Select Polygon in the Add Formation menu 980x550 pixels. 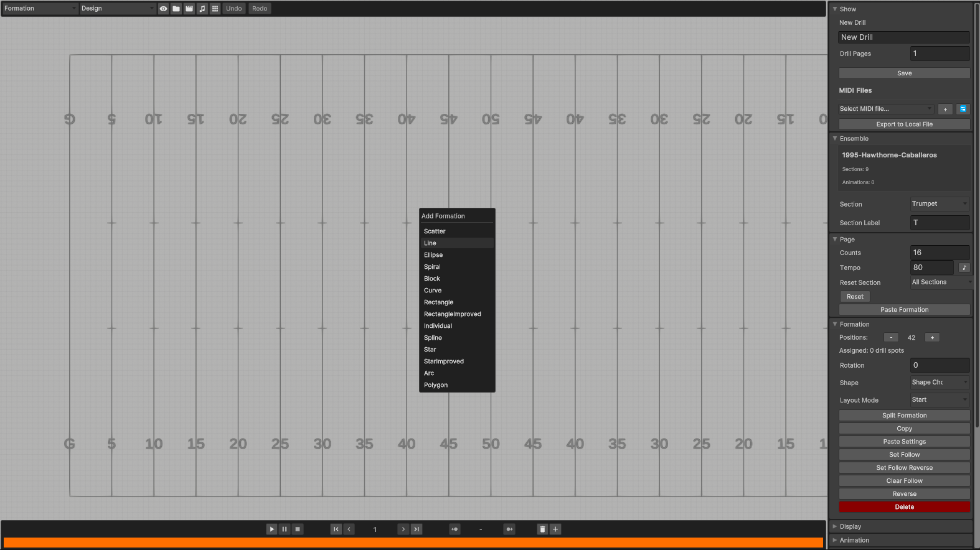click(x=436, y=385)
